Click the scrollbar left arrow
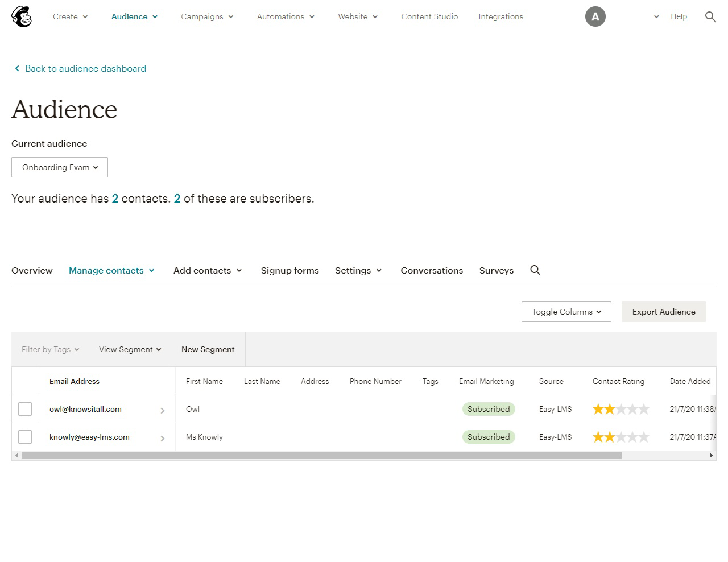 pyautogui.click(x=16, y=456)
